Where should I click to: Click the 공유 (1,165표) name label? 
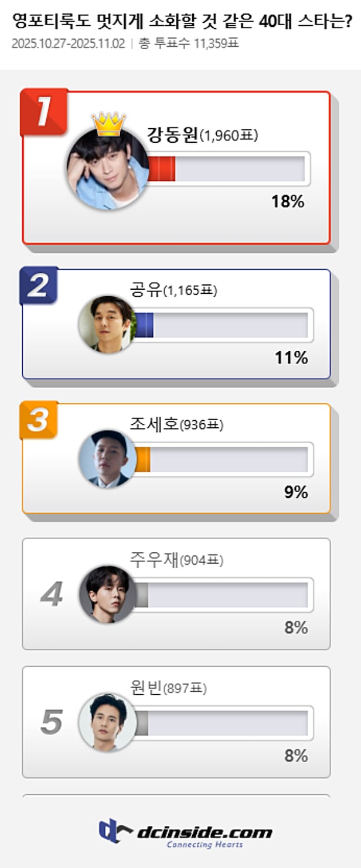click(x=173, y=289)
